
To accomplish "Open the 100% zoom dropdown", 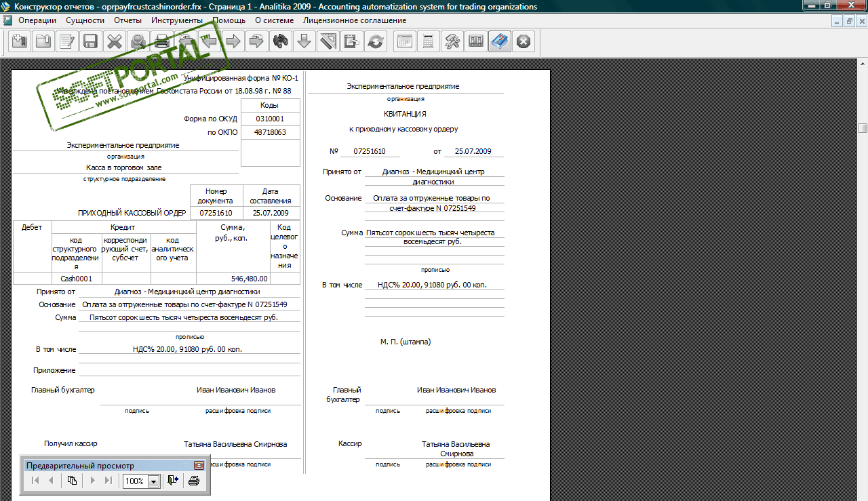I will [x=154, y=481].
